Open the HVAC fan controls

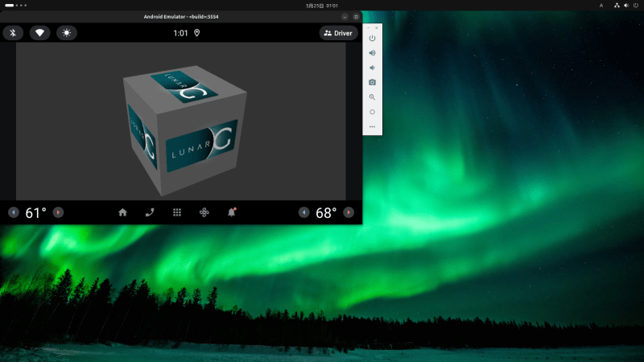[x=204, y=212]
